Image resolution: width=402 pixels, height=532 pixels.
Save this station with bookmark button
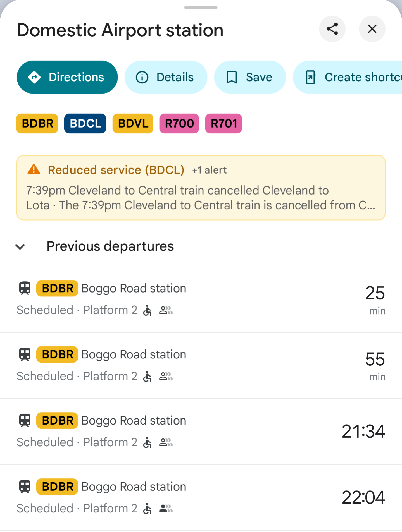(250, 77)
